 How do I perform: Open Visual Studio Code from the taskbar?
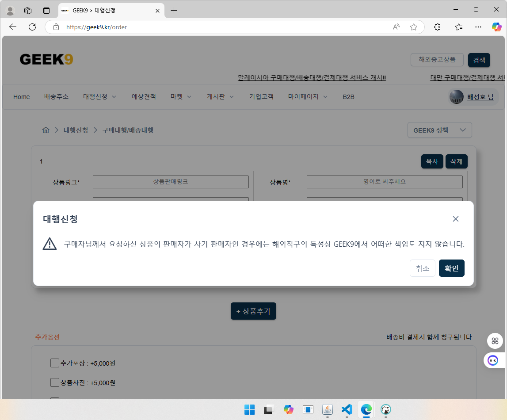[x=347, y=410]
